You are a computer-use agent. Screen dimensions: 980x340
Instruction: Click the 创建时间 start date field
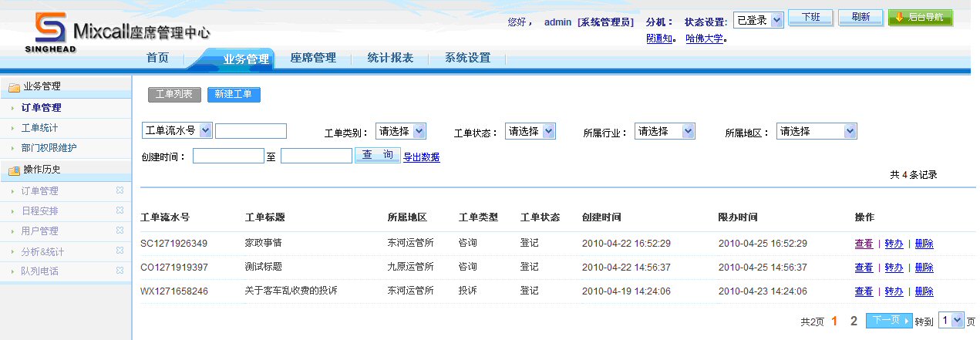(228, 157)
